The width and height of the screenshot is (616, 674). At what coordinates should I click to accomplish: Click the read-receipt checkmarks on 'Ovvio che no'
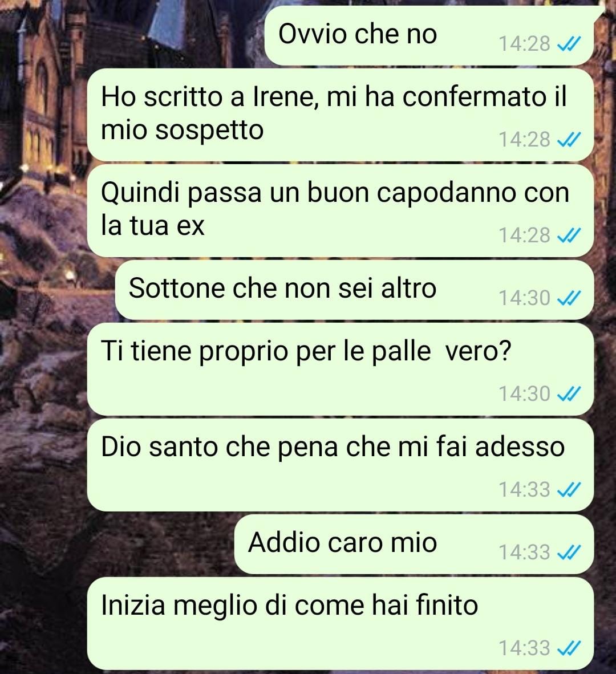pyautogui.click(x=569, y=43)
